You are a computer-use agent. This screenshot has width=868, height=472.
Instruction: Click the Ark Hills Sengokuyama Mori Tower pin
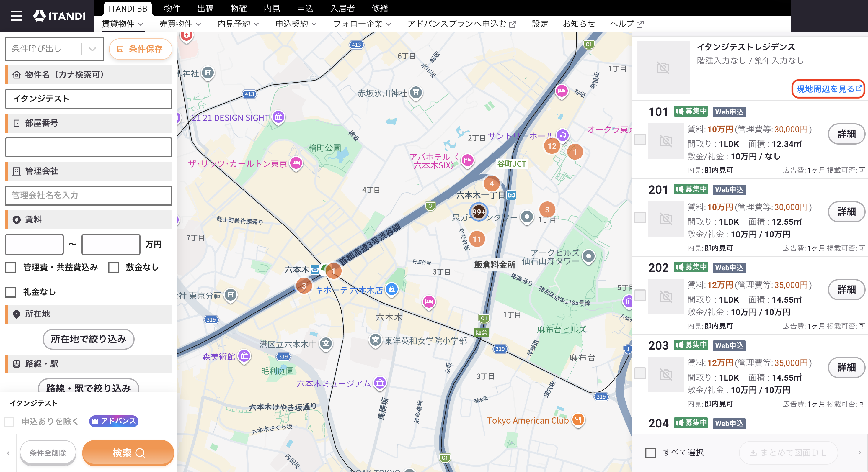coord(588,257)
